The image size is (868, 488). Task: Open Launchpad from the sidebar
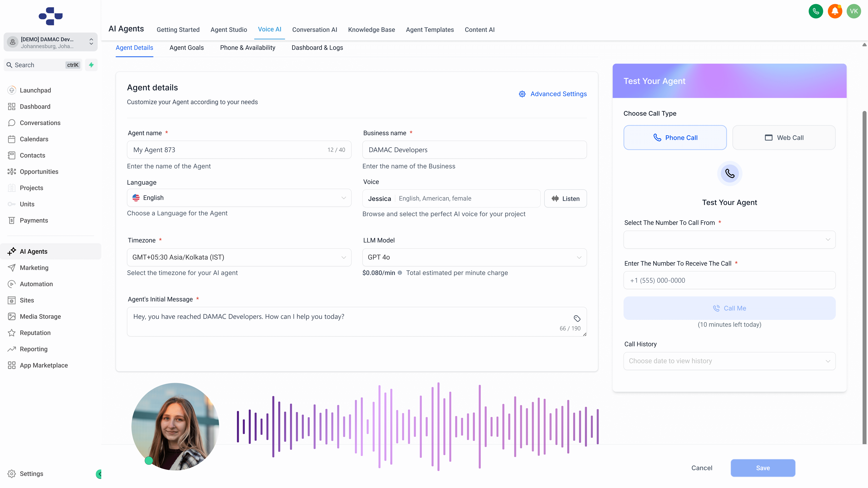coord(35,90)
